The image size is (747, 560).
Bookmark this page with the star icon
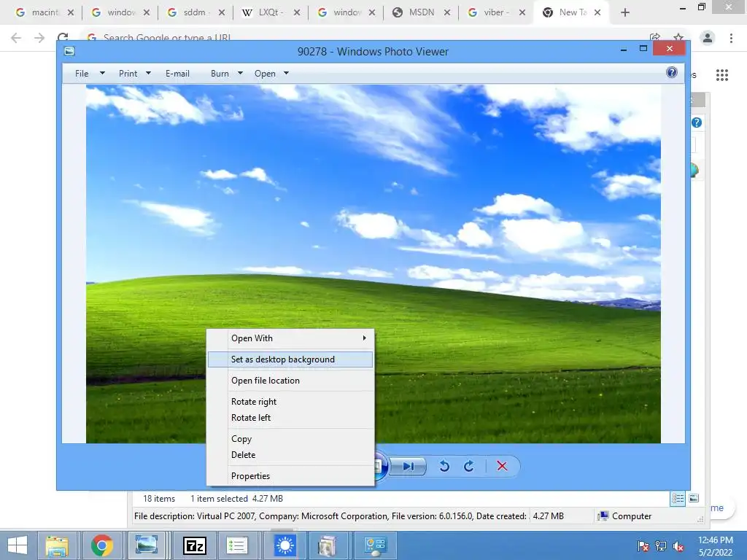(x=678, y=36)
